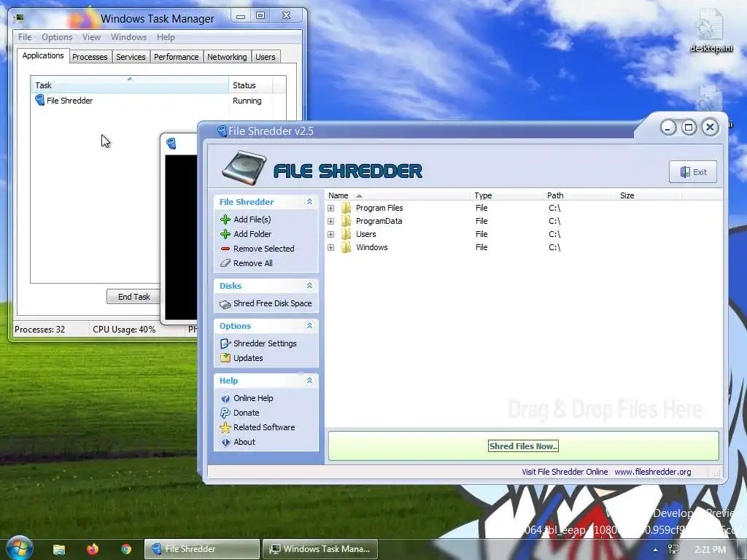Click the Status column header in Task Manager

click(x=251, y=85)
